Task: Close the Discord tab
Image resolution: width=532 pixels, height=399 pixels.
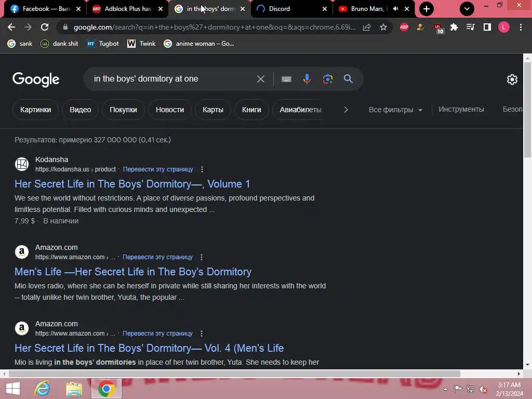Action: [325, 9]
